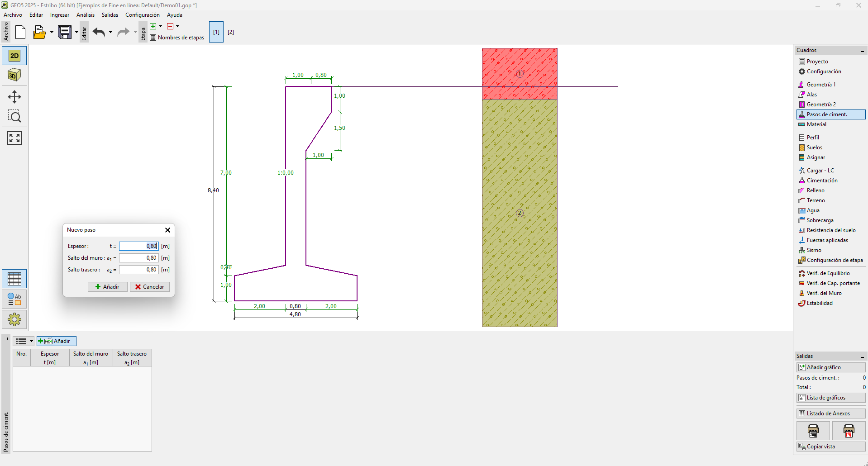Fit the drawing to the window
Image resolution: width=868 pixels, height=466 pixels.
(14, 138)
